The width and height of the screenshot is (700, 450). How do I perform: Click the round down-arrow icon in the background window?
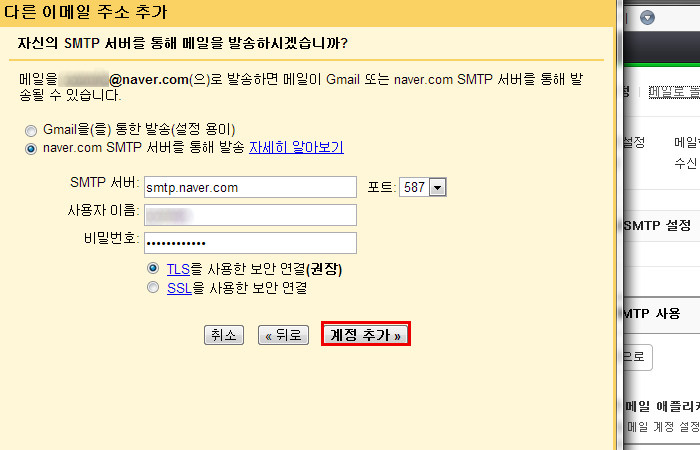[x=647, y=17]
